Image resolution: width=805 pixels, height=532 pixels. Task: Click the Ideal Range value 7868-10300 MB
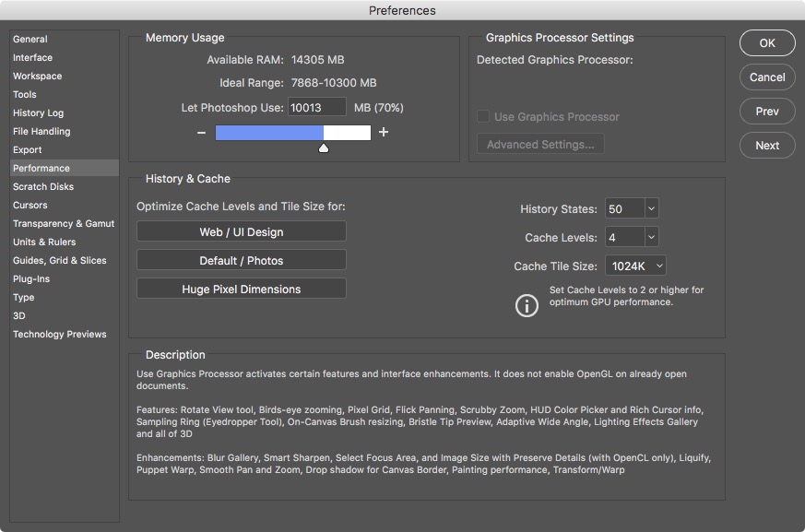click(x=334, y=83)
